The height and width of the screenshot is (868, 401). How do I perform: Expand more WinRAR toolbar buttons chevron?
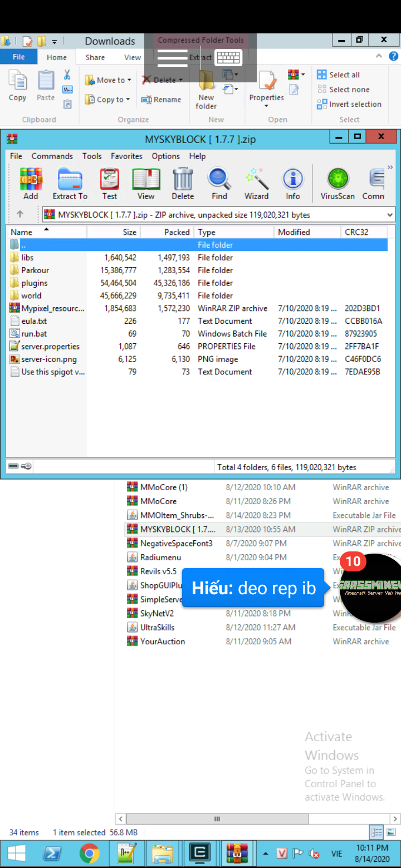(390, 169)
